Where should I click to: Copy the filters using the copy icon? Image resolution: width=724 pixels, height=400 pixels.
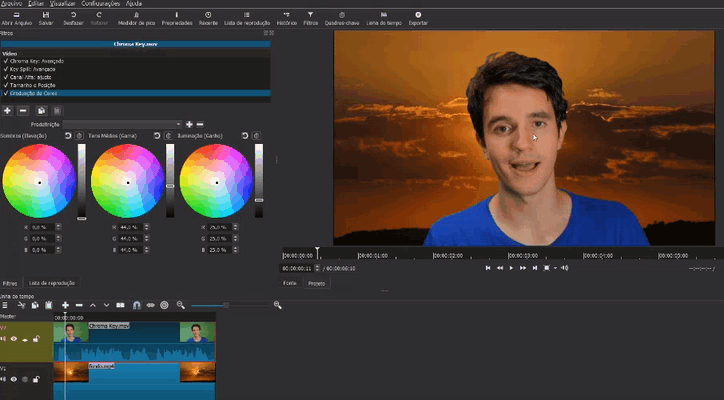click(41, 111)
